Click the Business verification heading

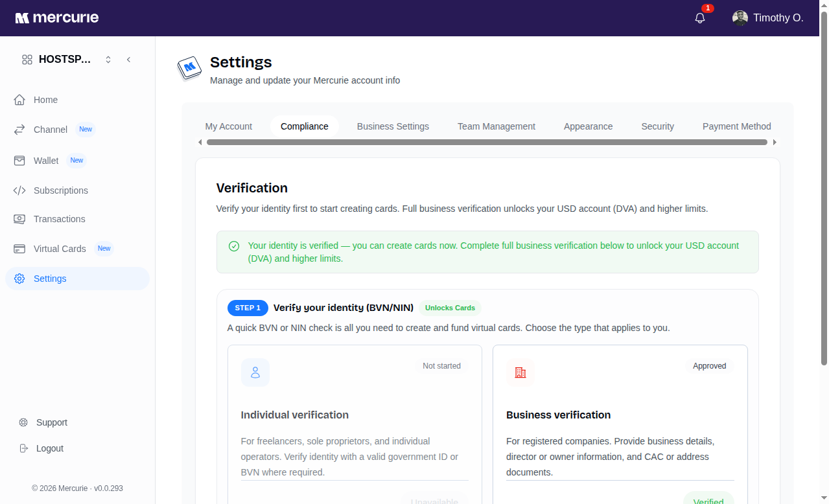[559, 415]
